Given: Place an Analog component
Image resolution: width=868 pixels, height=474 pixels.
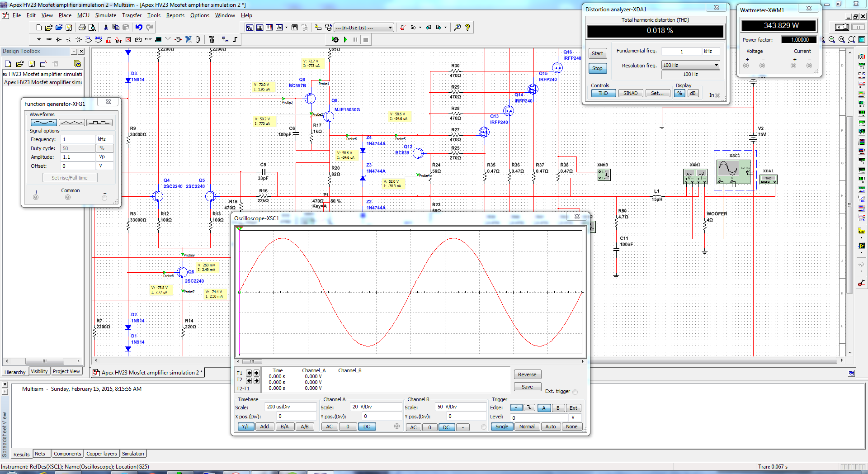Looking at the screenshot, I should [x=78, y=39].
